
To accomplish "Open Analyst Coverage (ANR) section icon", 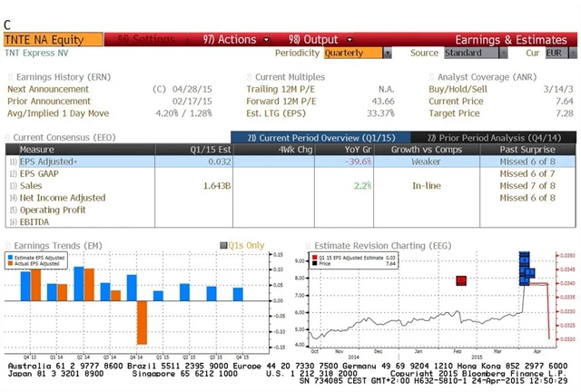I will (x=431, y=78).
